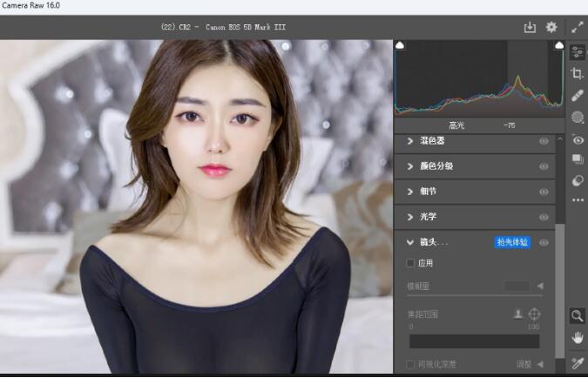Toggle highlight clipping warning in histogram
This screenshot has width=588, height=378.
point(559,45)
